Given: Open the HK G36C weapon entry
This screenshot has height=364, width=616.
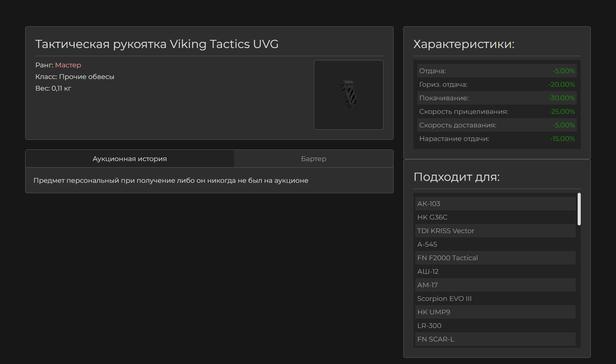Looking at the screenshot, I should 496,217.
